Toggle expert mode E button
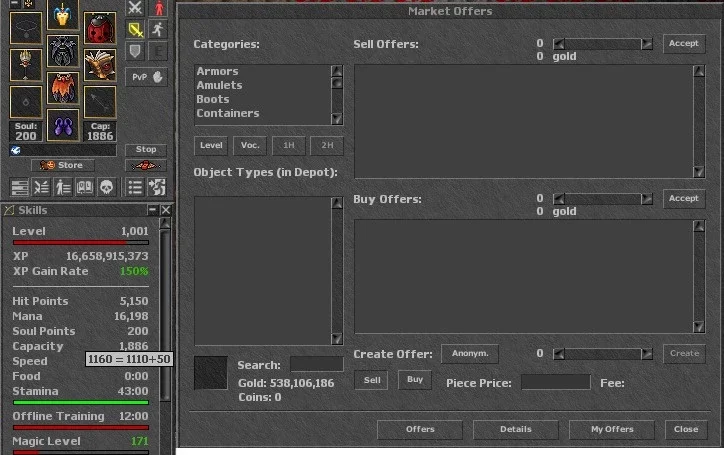724x455 pixels. [x=158, y=51]
